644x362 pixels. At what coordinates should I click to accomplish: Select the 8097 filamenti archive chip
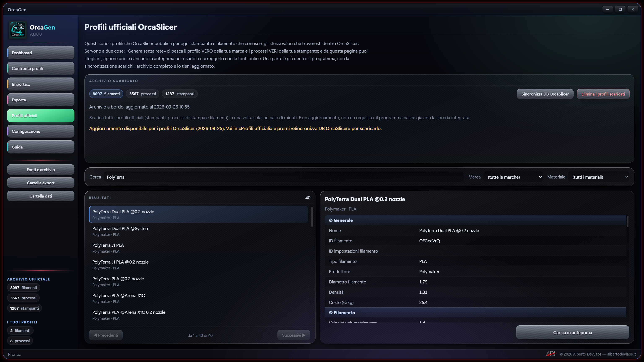[x=106, y=94]
